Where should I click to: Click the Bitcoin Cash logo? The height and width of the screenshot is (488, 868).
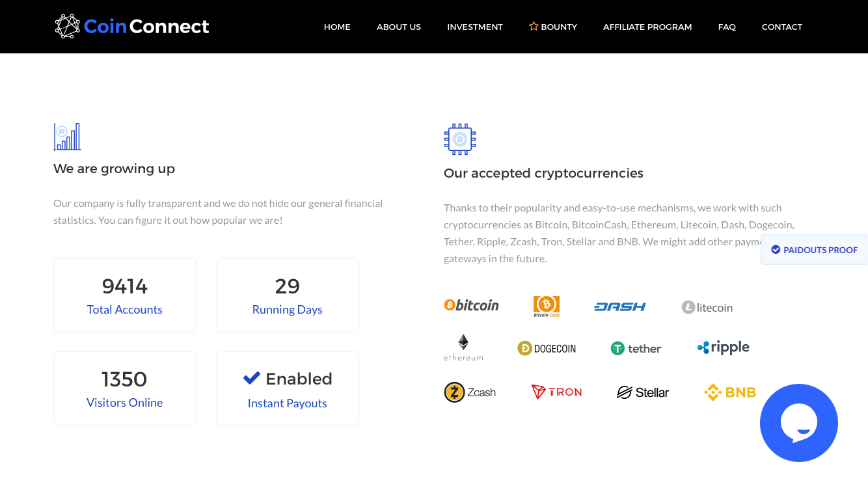pos(547,306)
